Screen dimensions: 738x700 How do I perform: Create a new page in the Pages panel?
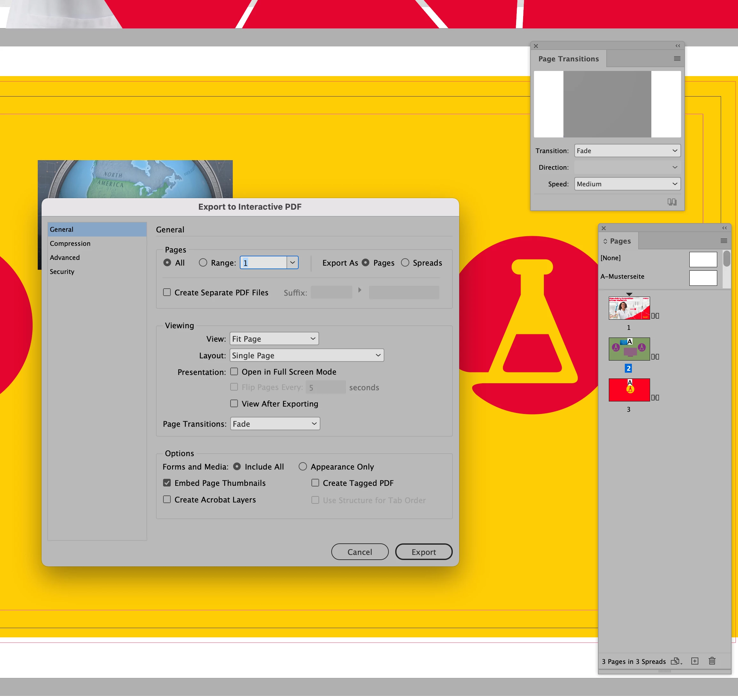click(x=695, y=661)
